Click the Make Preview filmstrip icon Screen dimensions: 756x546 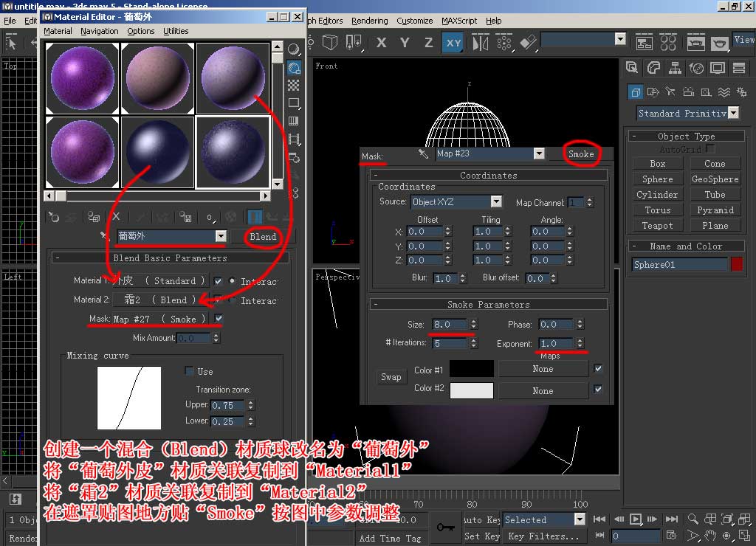coord(294,139)
